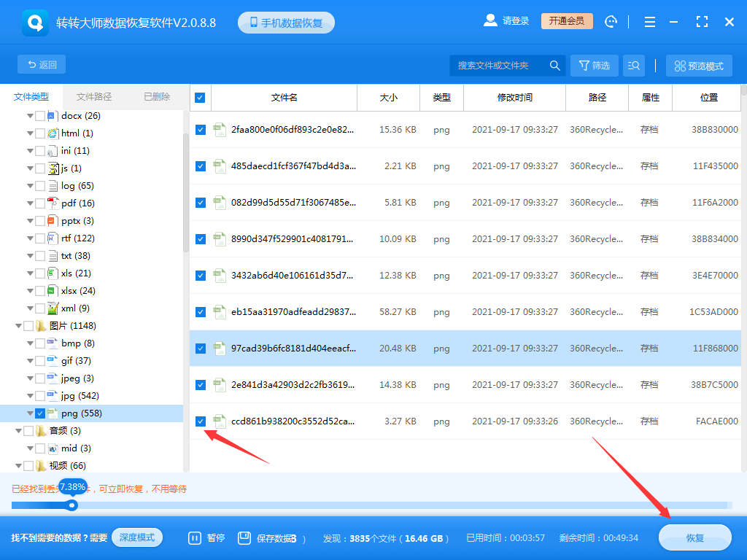This screenshot has height=560, width=747.
Task: Start 深度模式 deep scan mode
Action: (x=137, y=537)
